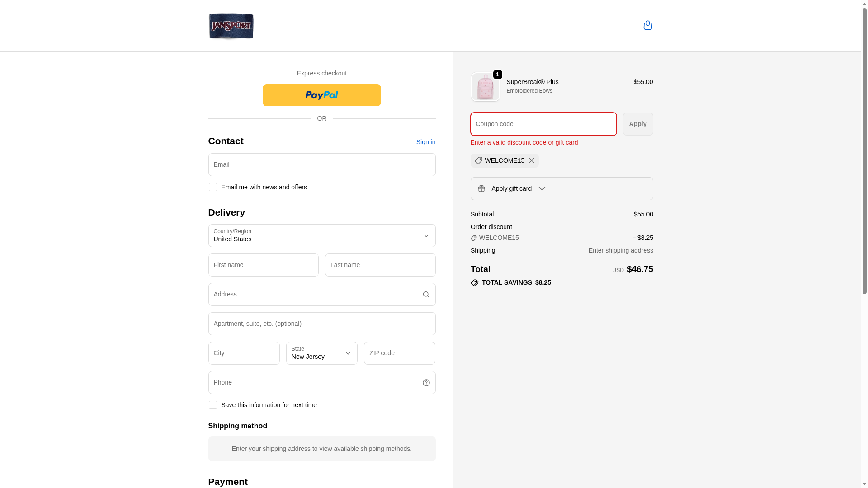Click the SuperBreak Plus backpack thumbnail

[485, 87]
